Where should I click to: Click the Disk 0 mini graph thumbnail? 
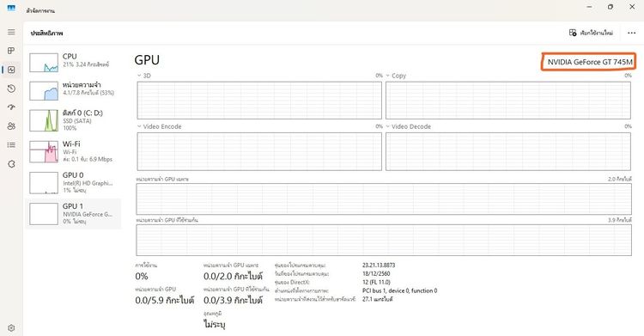(44, 120)
